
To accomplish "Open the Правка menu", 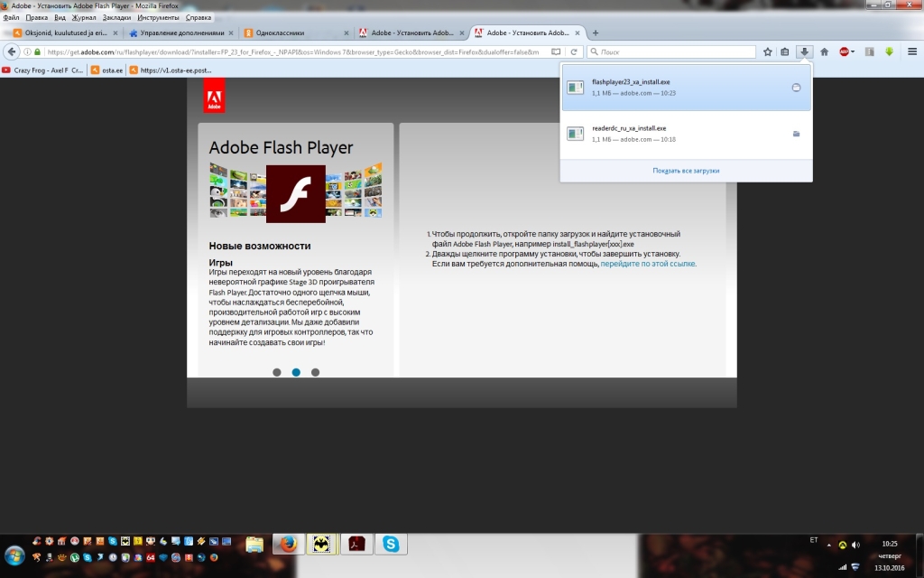I will 36,18.
